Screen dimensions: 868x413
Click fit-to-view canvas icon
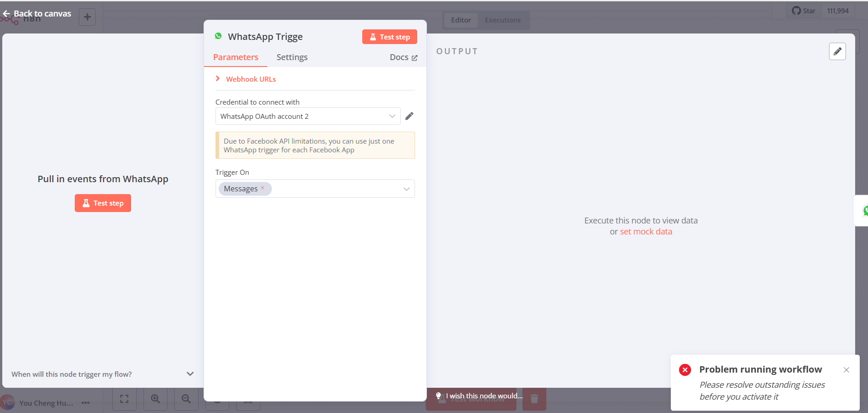(124, 399)
